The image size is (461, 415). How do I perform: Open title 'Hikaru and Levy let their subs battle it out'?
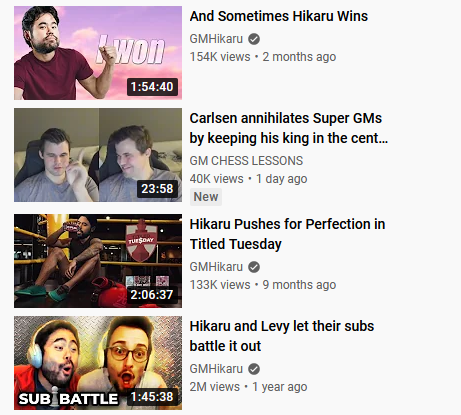pyautogui.click(x=282, y=336)
